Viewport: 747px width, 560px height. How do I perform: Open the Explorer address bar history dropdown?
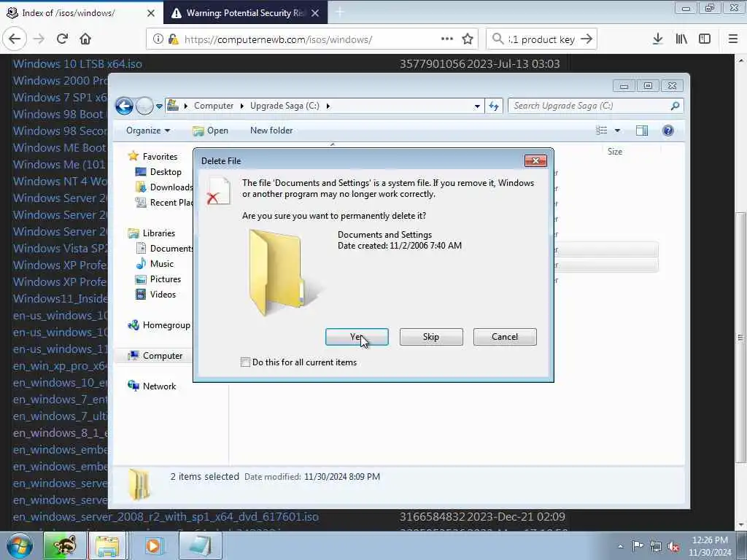click(477, 106)
